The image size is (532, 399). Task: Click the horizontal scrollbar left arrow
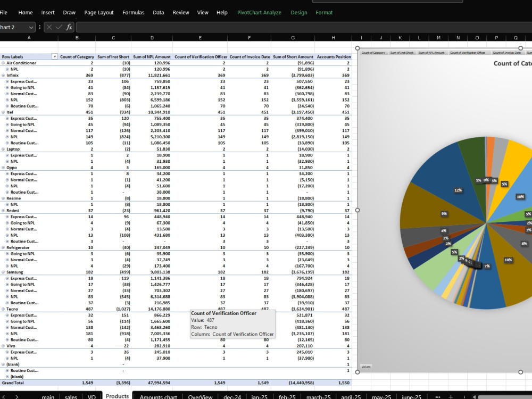click(475, 397)
